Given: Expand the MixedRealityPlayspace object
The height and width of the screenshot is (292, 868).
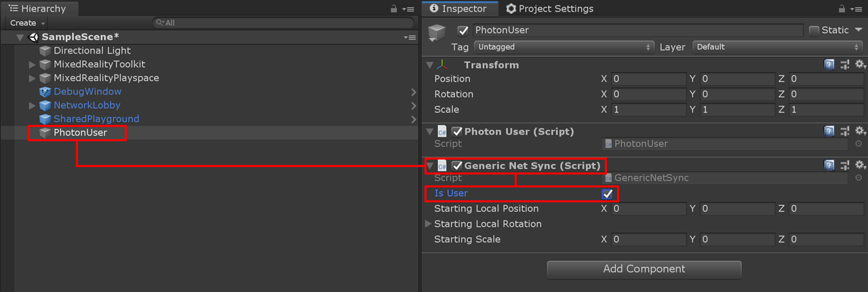Looking at the screenshot, I should [32, 78].
